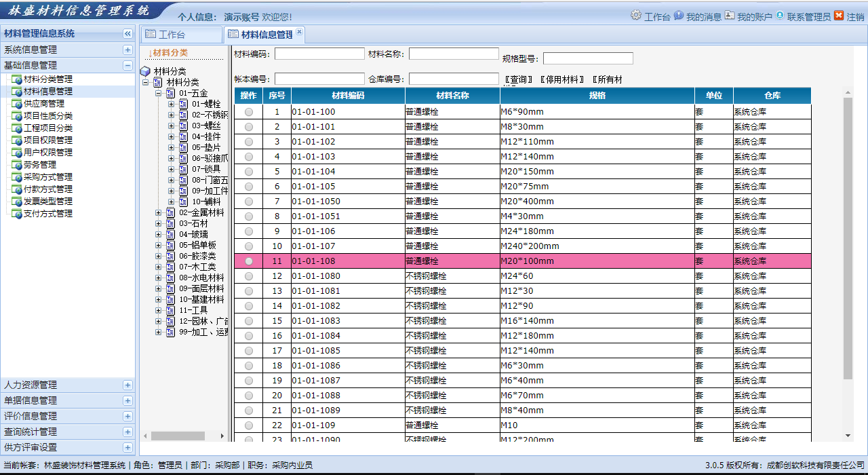Close the 材料信息管理 tab via its X

click(299, 32)
